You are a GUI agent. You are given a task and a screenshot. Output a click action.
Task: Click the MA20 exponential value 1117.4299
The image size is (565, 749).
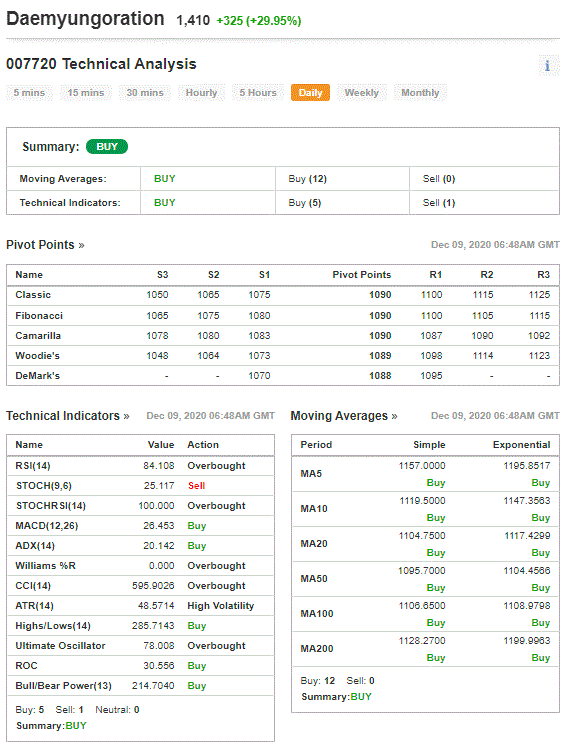(527, 536)
